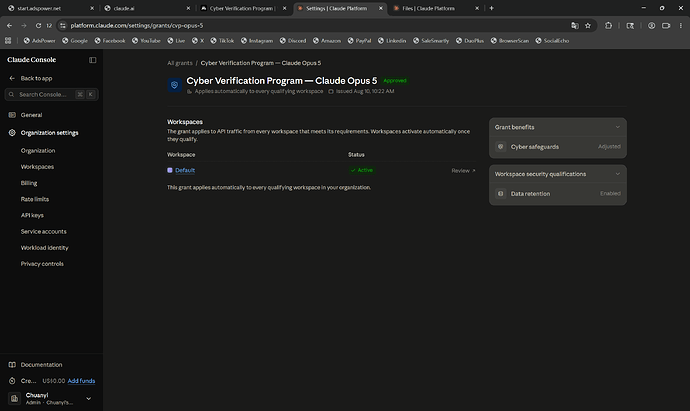Open site information icon in address bar

62,26
